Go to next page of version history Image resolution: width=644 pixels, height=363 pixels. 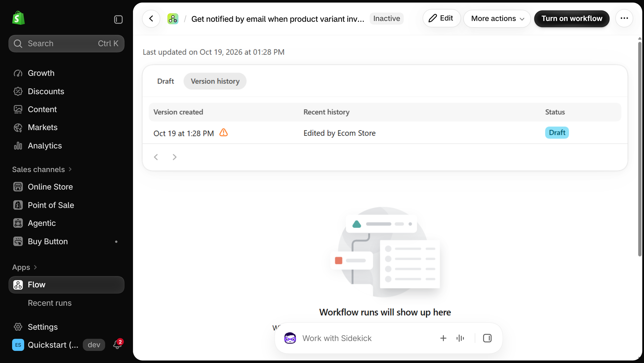point(175,157)
